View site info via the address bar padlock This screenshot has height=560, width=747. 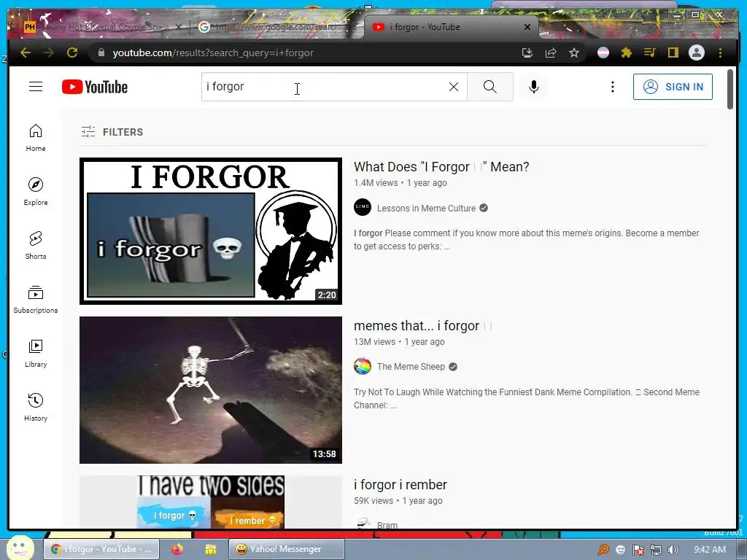101,52
